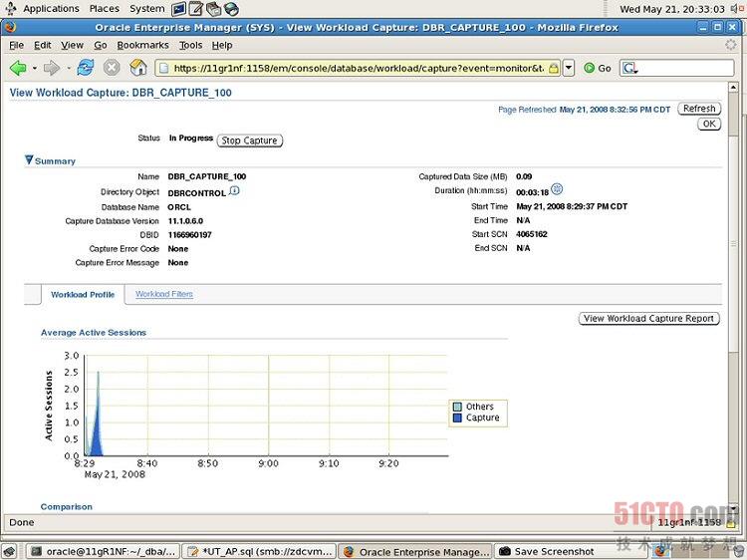
Task: Go to the browser Home page icon
Action: click(138, 68)
